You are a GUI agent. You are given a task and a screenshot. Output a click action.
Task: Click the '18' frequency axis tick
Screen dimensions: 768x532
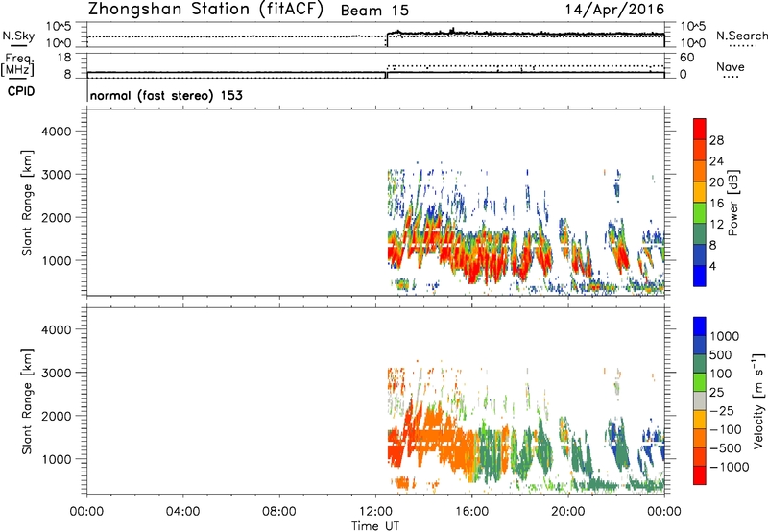64,58
